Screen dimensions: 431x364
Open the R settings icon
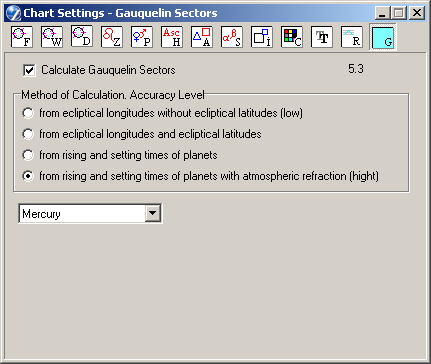coord(352,37)
